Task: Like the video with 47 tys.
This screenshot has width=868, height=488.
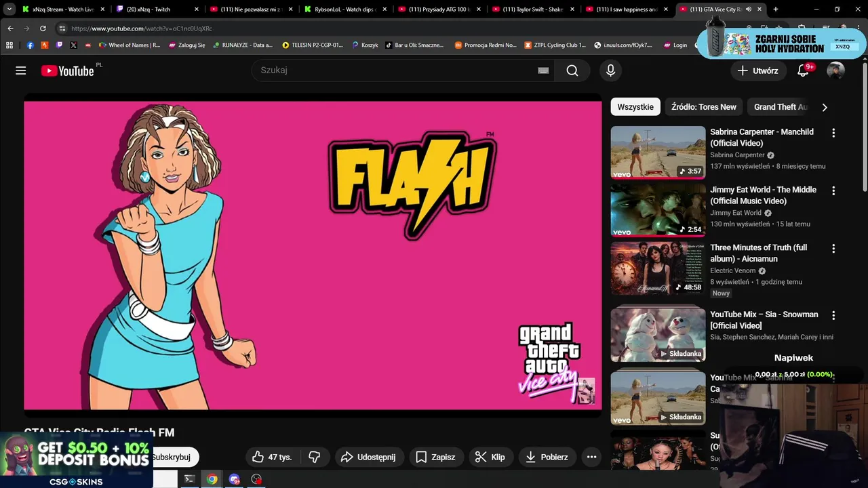Action: [x=272, y=457]
